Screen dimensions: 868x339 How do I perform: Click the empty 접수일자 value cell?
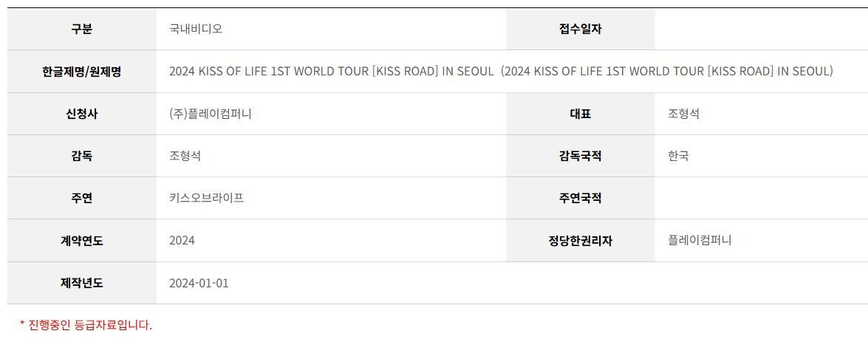click(x=761, y=30)
